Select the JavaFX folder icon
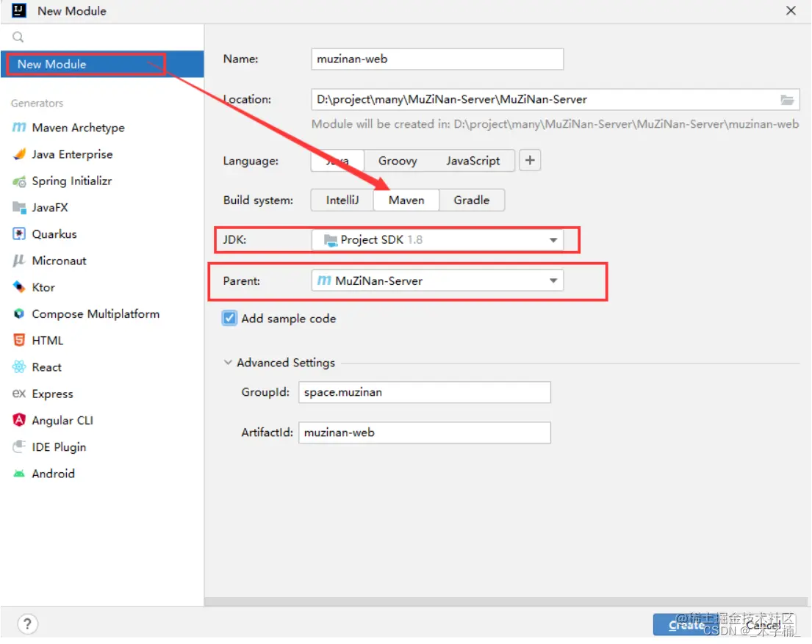This screenshot has width=812, height=644. (19, 208)
